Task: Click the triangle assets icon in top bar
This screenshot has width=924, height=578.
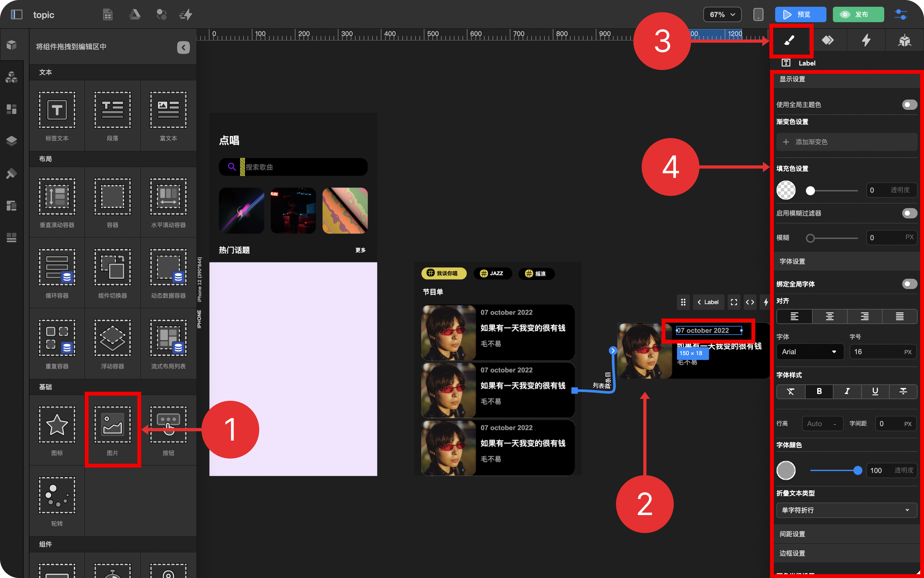Action: click(134, 14)
